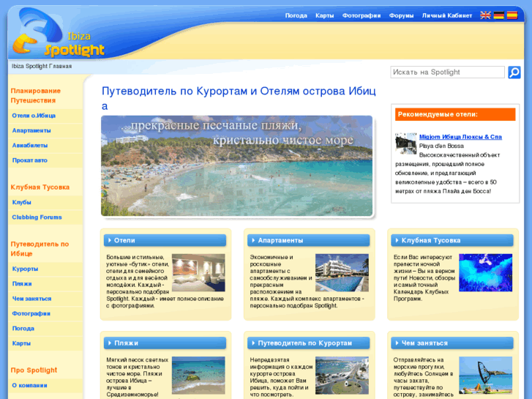Click into the 'Искать на Spotlight' search field
The height and width of the screenshot is (399, 532).
tap(447, 72)
